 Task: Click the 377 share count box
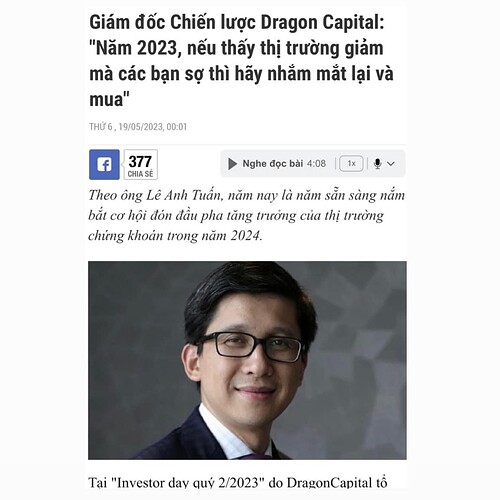click(141, 165)
